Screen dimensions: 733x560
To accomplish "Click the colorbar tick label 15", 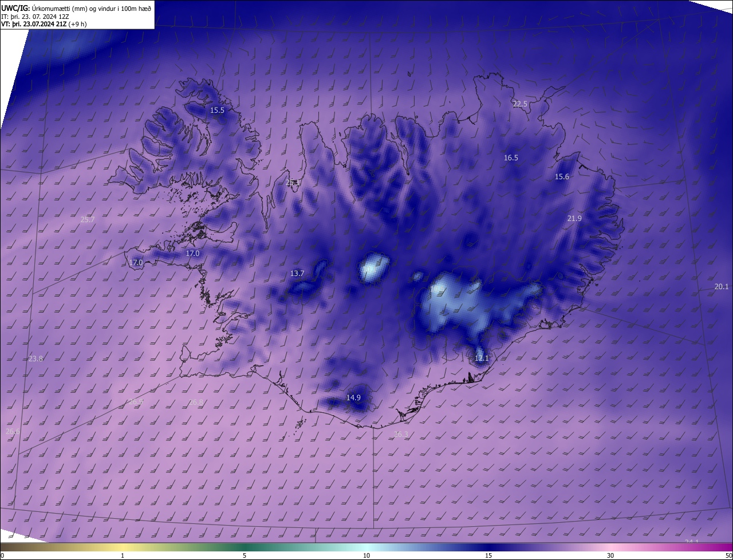I will (x=488, y=555).
